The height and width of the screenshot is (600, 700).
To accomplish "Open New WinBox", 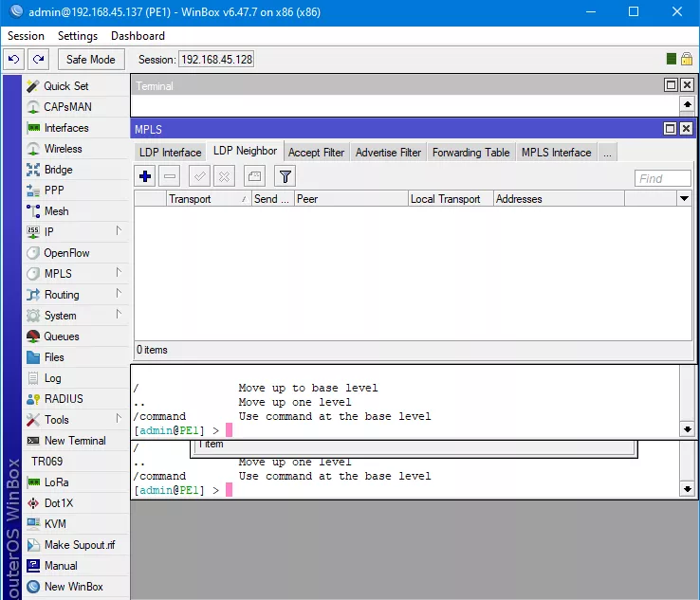I will tap(75, 586).
